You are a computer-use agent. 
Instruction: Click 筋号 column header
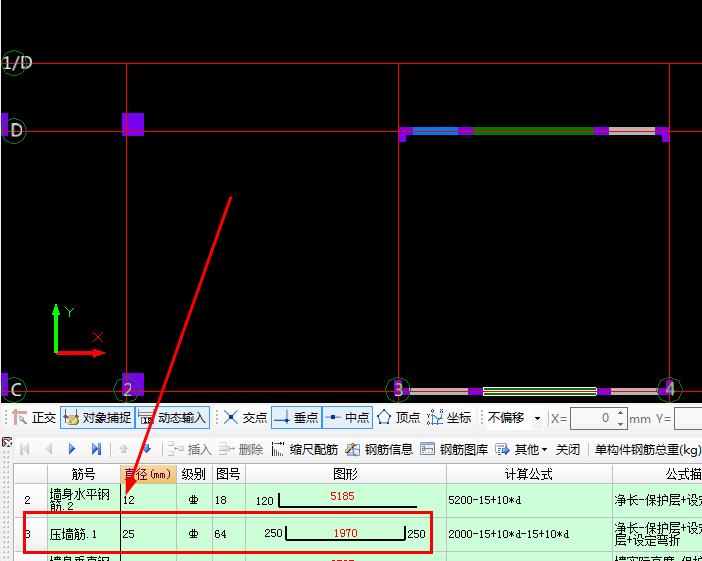tap(83, 474)
